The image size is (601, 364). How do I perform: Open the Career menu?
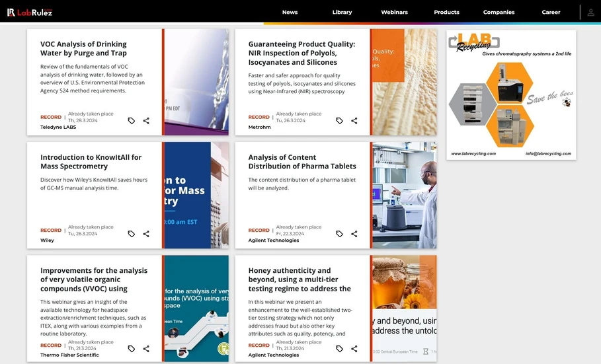(x=551, y=13)
